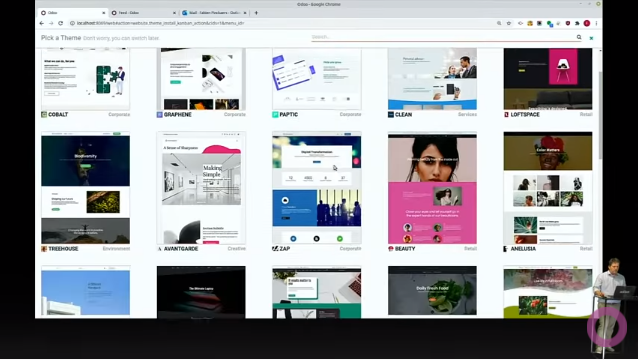
Task: Open a new browser tab
Action: 256,13
